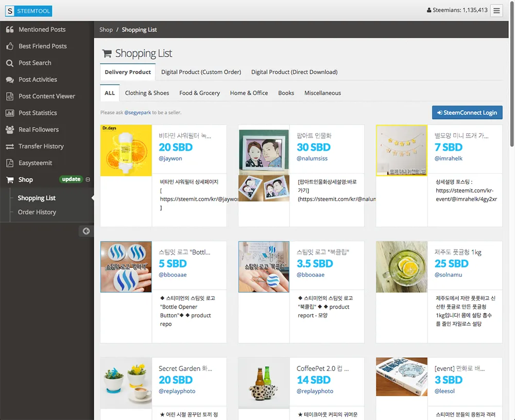
Task: Click the Post Activities chat bubbles icon
Action: 10,79
